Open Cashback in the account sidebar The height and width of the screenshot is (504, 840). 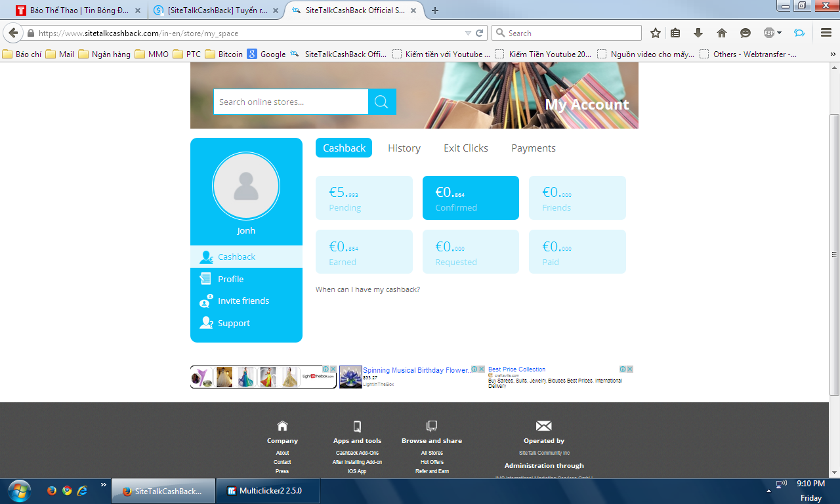point(246,257)
